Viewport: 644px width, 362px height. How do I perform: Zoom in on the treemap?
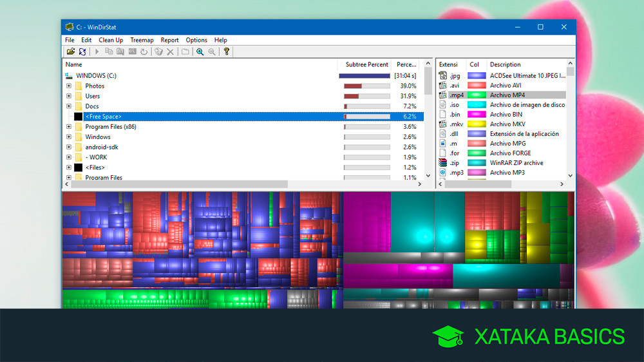tap(200, 52)
